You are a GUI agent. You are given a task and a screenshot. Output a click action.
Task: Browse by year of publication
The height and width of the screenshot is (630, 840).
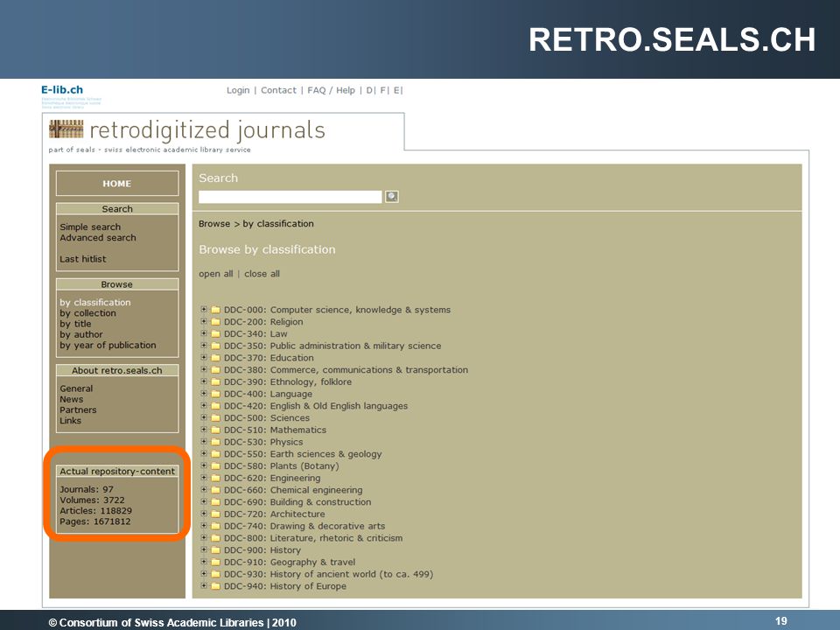tap(108, 345)
